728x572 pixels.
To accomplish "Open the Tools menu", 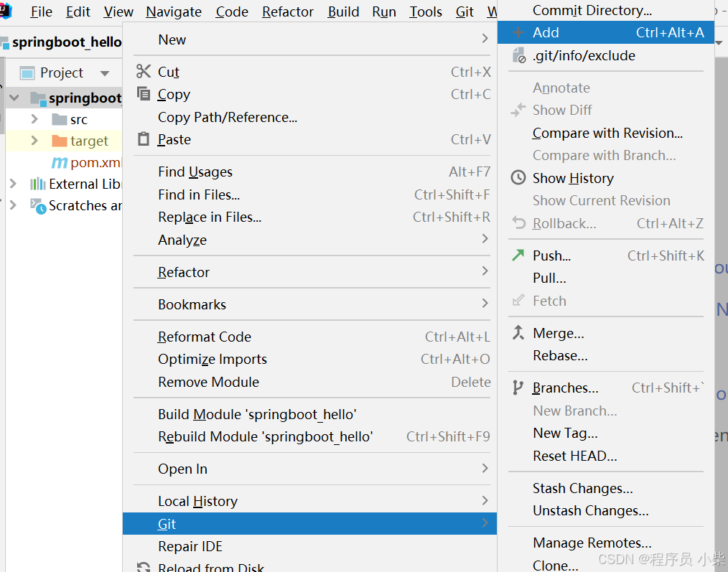I will 425,11.
